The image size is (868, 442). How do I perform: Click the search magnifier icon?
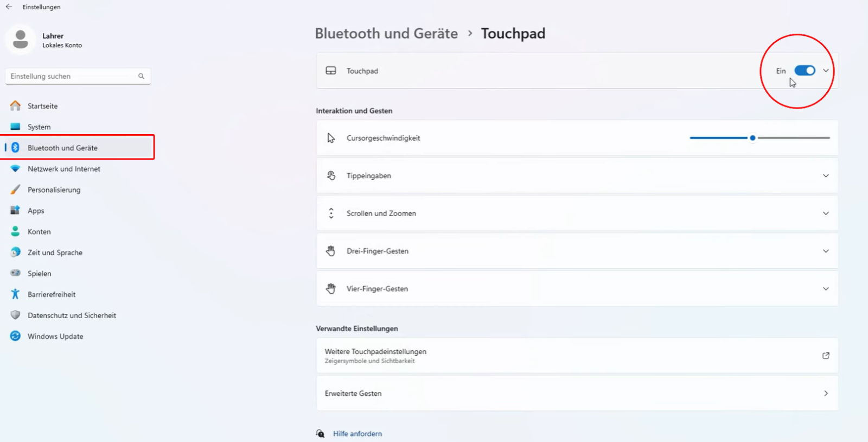(141, 76)
